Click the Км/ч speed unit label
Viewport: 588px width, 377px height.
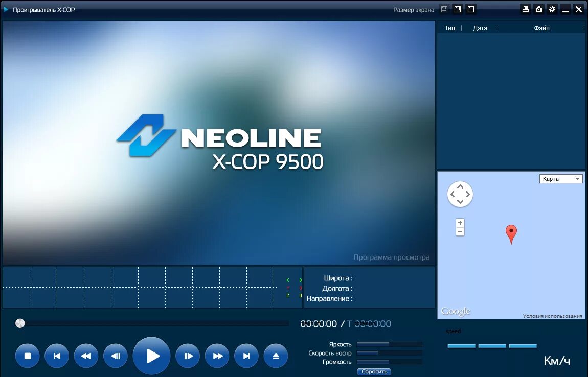click(557, 361)
